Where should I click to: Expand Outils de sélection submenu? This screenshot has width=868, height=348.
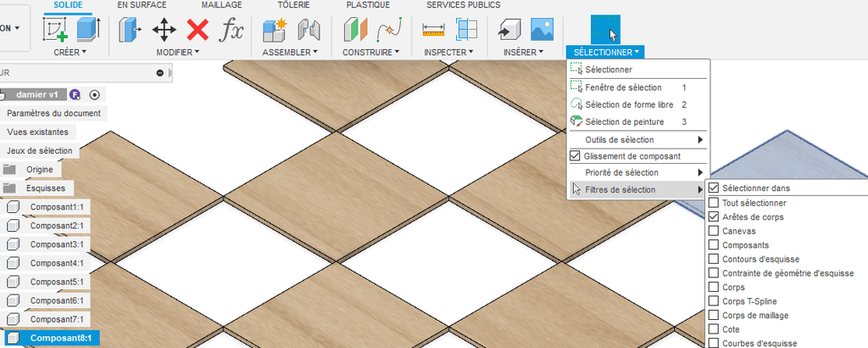pyautogui.click(x=637, y=140)
